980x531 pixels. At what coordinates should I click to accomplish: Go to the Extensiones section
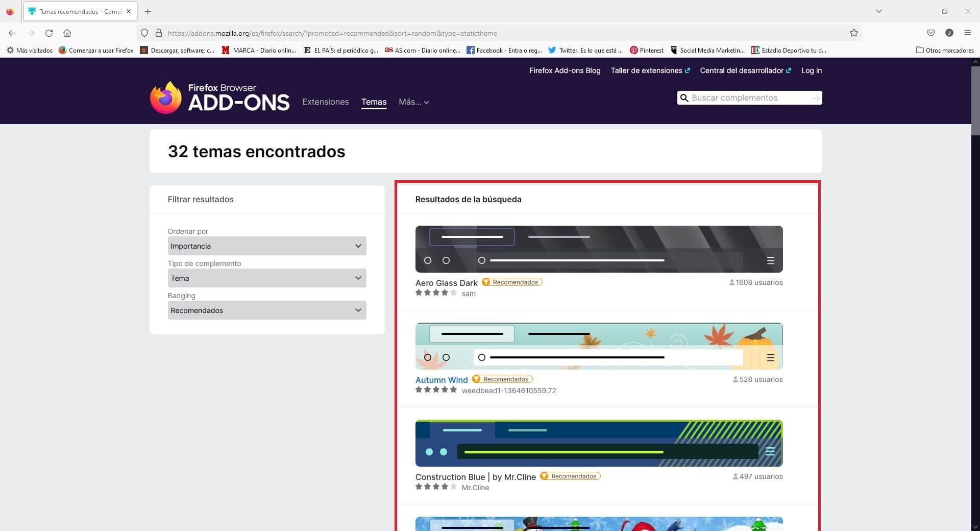(x=326, y=102)
